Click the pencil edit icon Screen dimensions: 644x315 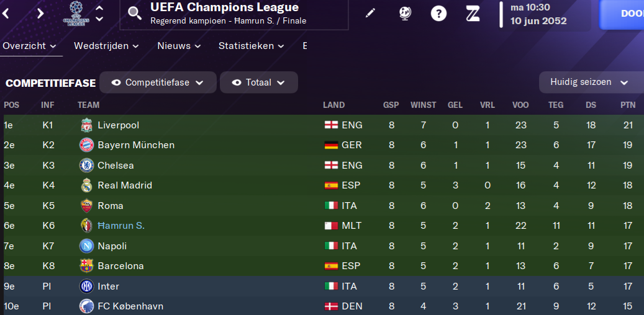(x=370, y=13)
